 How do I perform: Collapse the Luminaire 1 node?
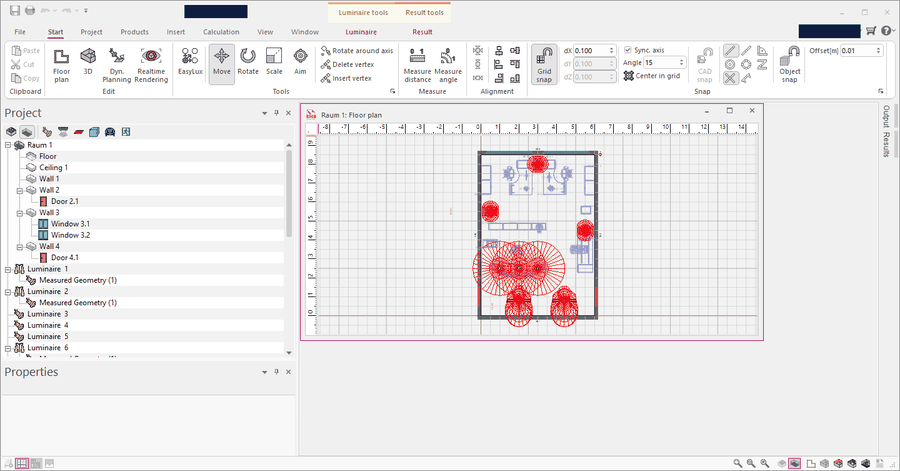(x=8, y=269)
